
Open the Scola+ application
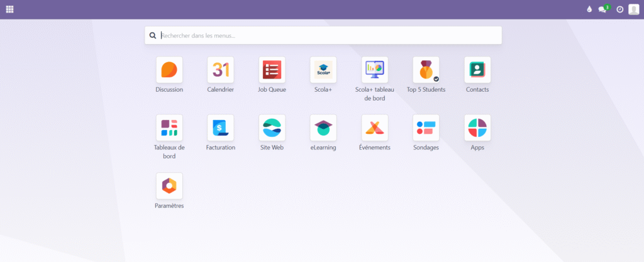(x=323, y=70)
